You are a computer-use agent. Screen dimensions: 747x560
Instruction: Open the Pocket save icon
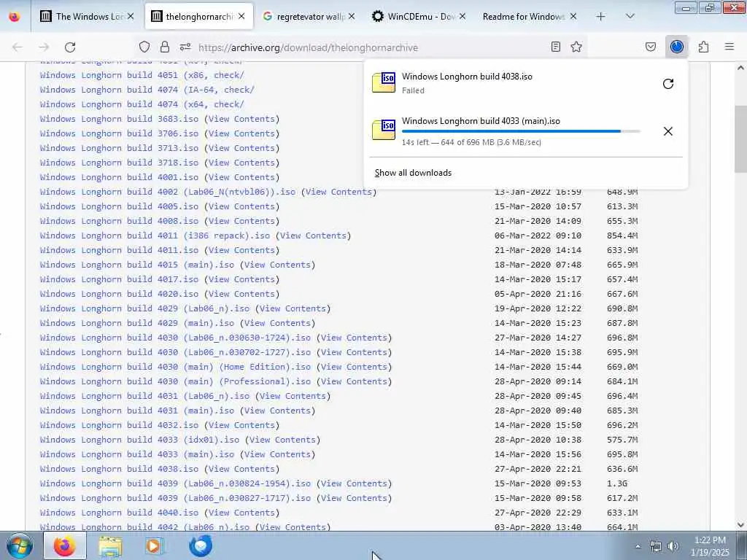(x=650, y=47)
